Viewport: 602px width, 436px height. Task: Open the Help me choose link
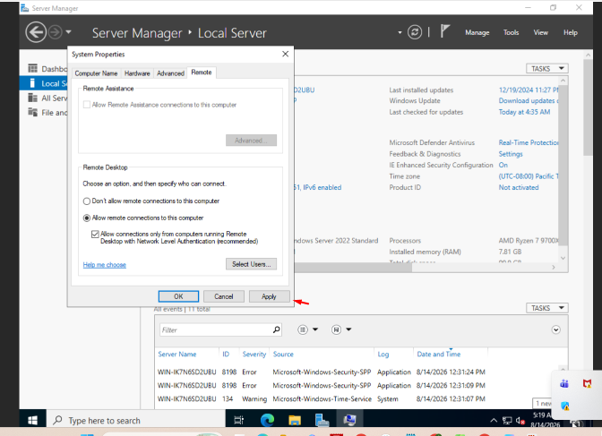104,264
